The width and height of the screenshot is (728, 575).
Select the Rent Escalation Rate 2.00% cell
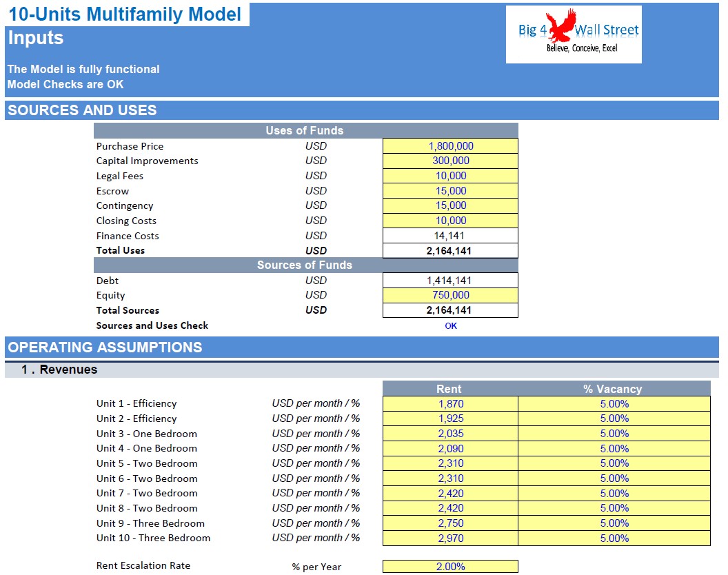450,567
